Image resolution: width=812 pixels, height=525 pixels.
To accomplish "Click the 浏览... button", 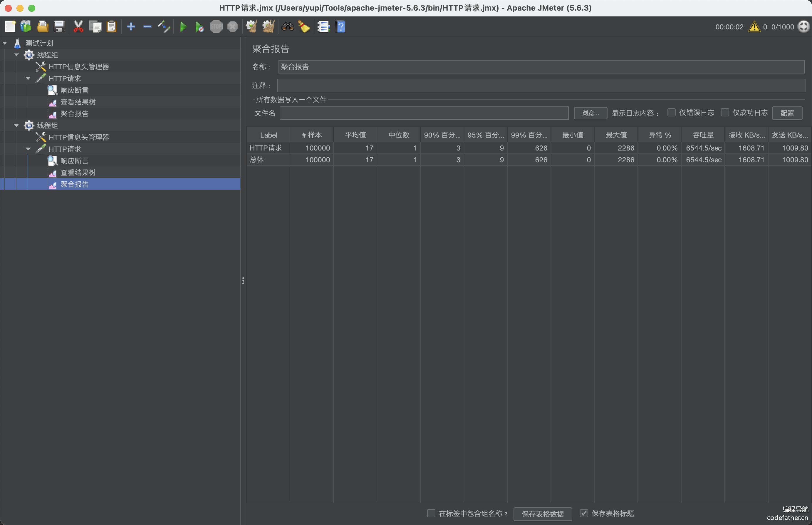I will click(590, 113).
